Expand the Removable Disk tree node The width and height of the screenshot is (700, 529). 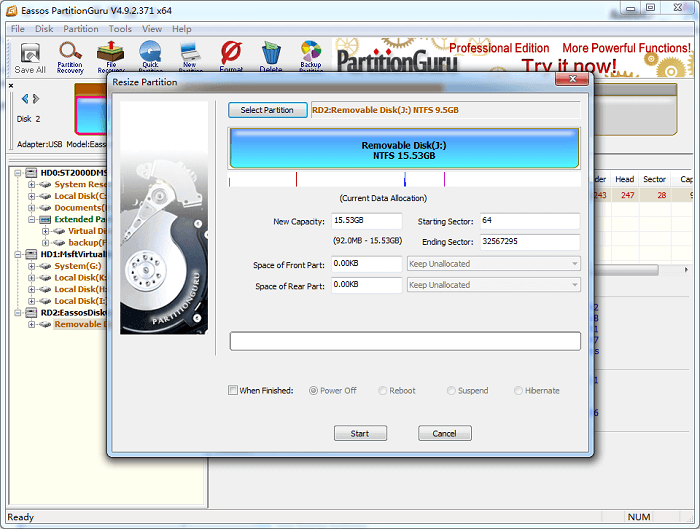[x=32, y=325]
